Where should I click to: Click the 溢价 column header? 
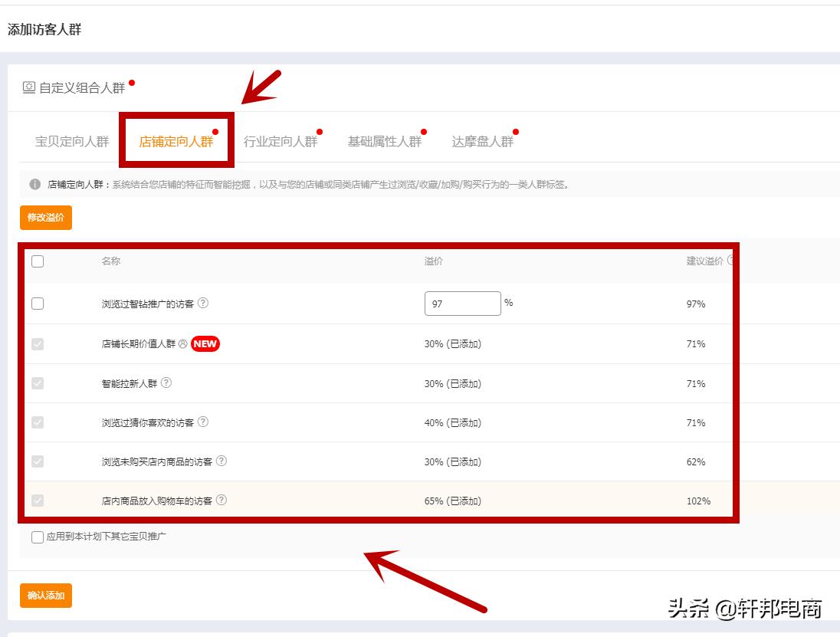point(433,261)
